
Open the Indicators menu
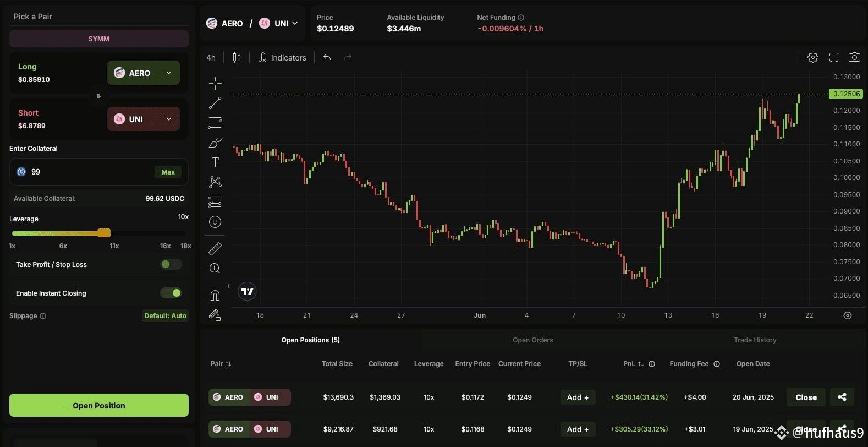[282, 58]
